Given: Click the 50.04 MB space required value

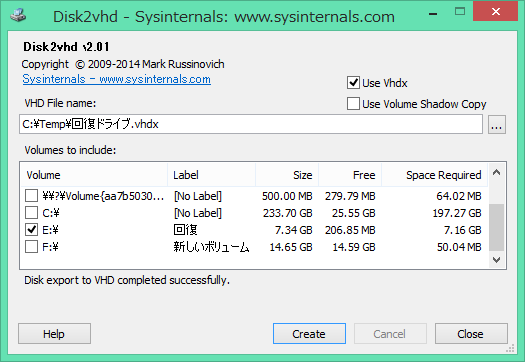Looking at the screenshot, I should 459,247.
